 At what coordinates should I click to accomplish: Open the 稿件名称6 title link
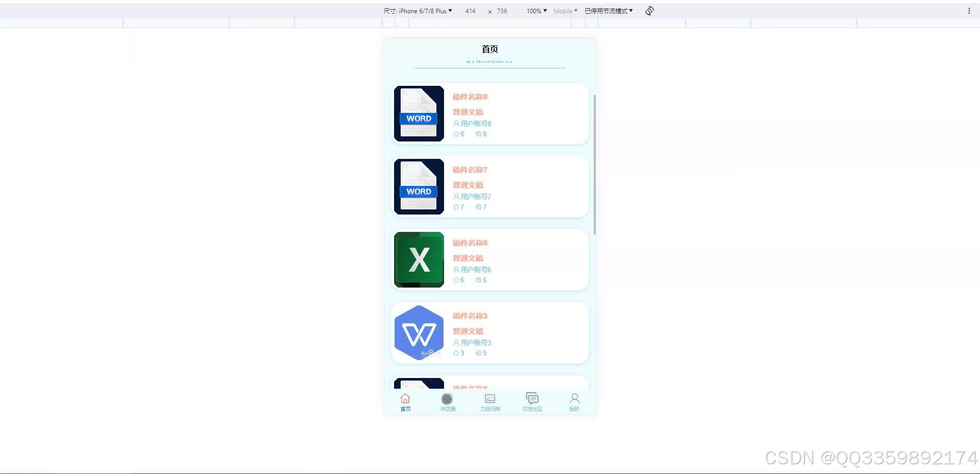tap(470, 243)
